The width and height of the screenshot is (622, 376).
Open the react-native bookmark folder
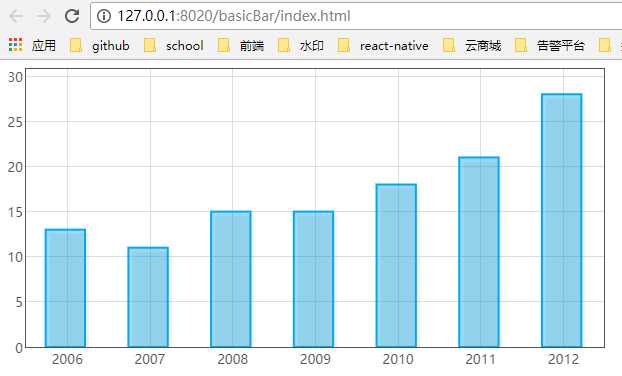[x=383, y=46]
